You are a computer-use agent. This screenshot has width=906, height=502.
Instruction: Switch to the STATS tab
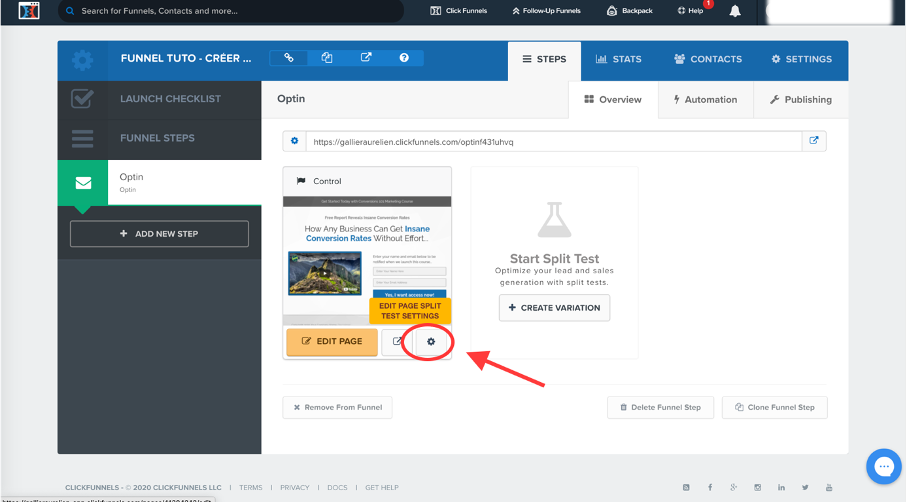pos(619,60)
